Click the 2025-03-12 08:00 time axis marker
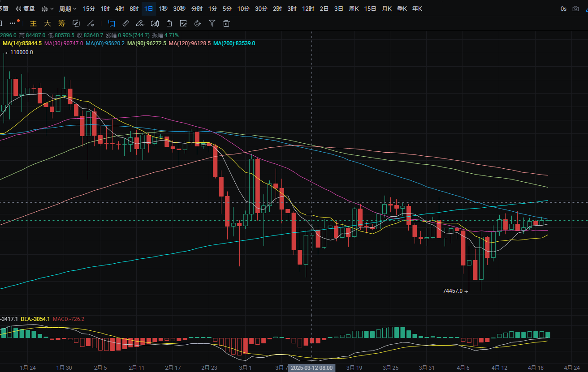The height and width of the screenshot is (372, 588). pyautogui.click(x=312, y=368)
